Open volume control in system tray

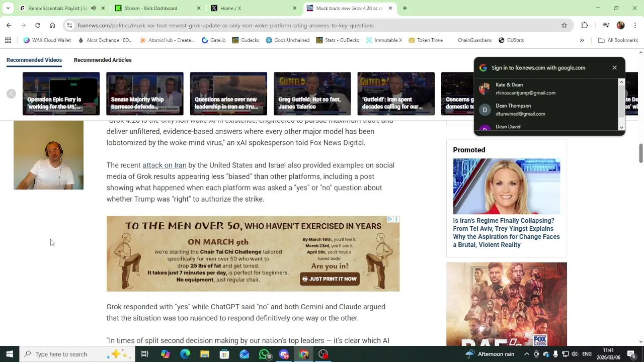[x=575, y=354]
